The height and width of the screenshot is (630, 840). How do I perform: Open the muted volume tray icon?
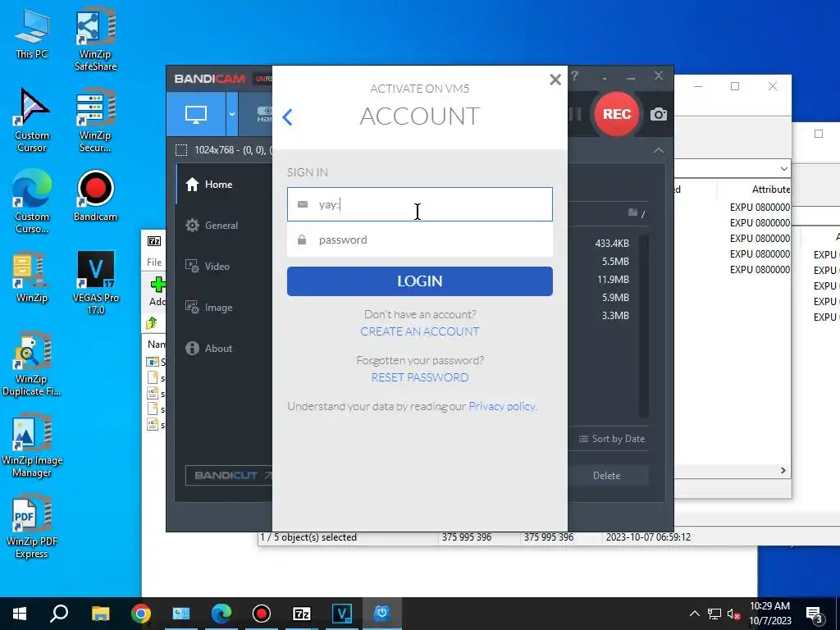(x=733, y=614)
